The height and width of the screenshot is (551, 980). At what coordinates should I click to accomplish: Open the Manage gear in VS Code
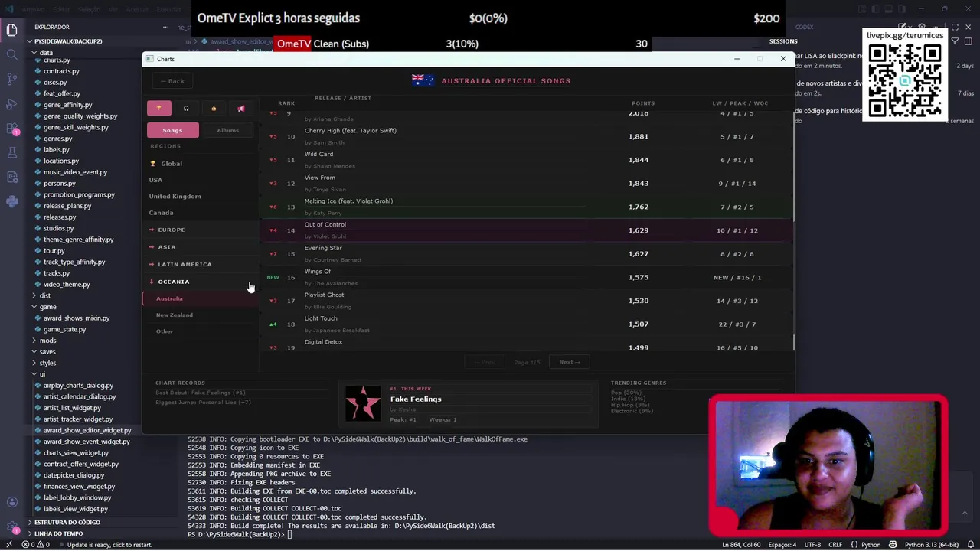(11, 527)
